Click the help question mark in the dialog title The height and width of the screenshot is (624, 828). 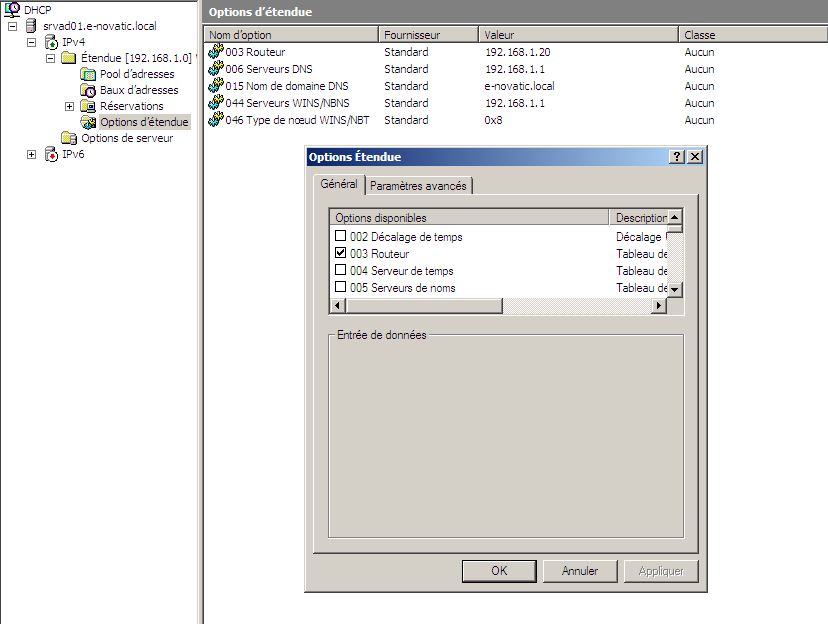(x=676, y=157)
